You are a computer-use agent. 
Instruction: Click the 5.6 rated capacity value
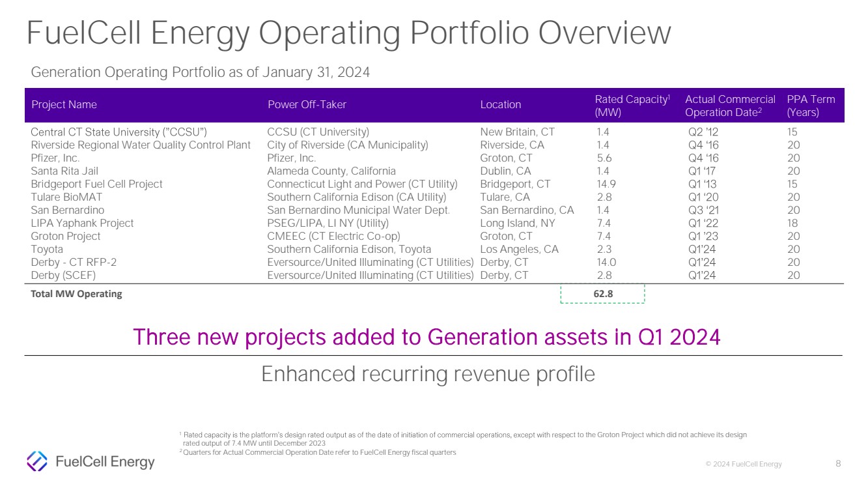pos(604,158)
